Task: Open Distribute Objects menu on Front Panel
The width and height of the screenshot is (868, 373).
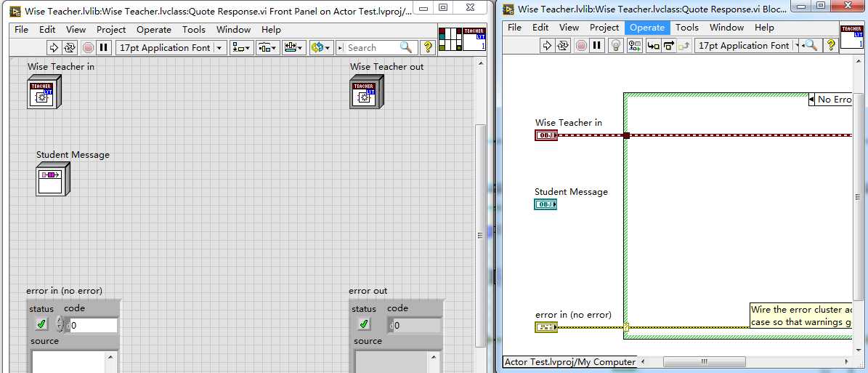Action: (x=267, y=48)
